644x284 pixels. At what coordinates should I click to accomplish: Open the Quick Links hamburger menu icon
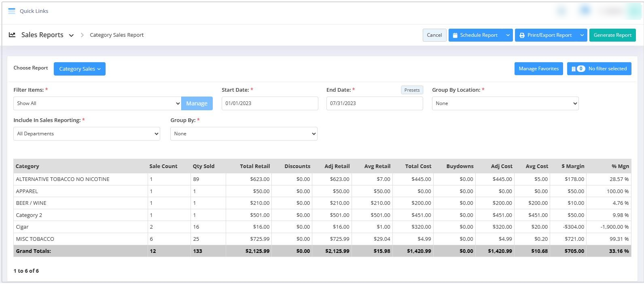pos(12,11)
